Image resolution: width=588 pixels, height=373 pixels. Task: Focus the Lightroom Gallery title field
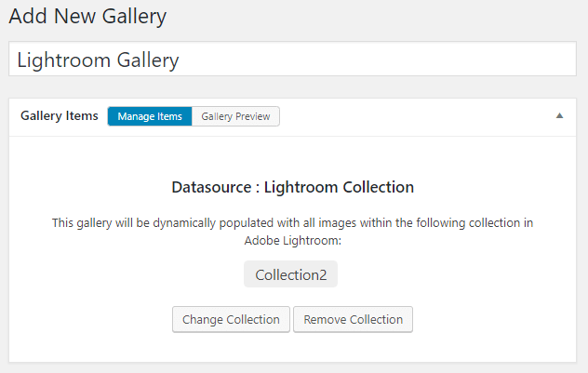click(x=292, y=59)
